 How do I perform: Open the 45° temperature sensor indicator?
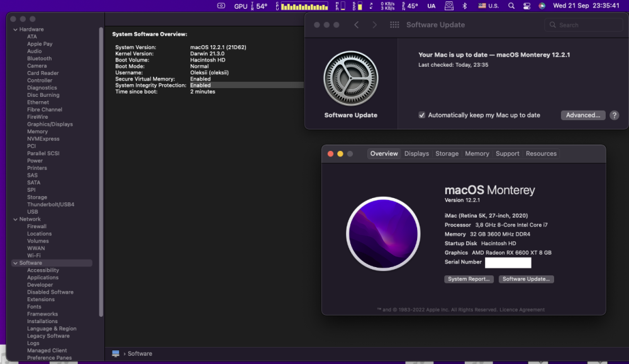point(410,6)
